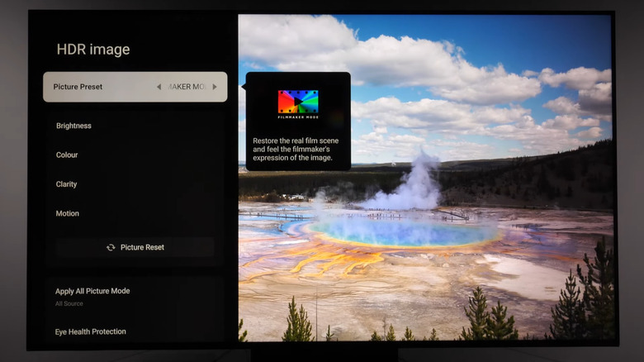Click the Picture Reset button

tap(135, 247)
